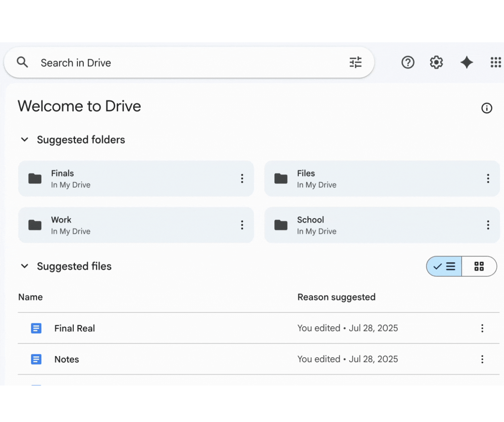
Task: Open more actions for Work folder
Action: pyautogui.click(x=242, y=225)
